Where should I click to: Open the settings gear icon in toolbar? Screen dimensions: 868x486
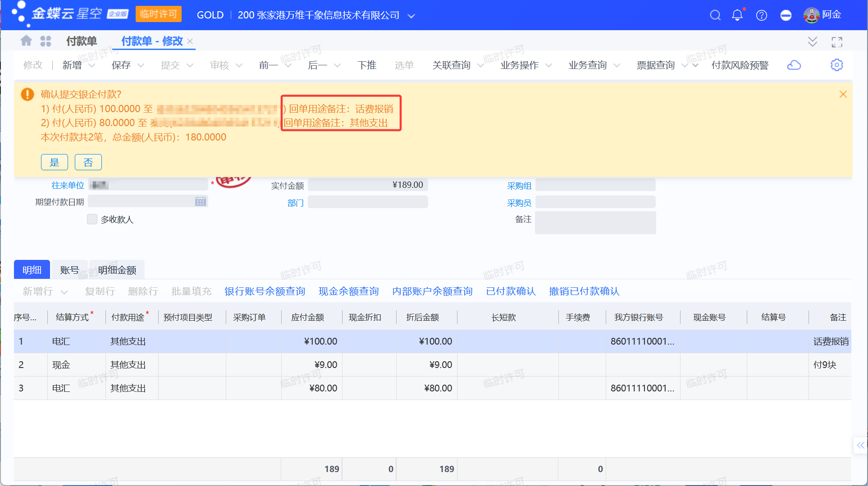coord(836,65)
